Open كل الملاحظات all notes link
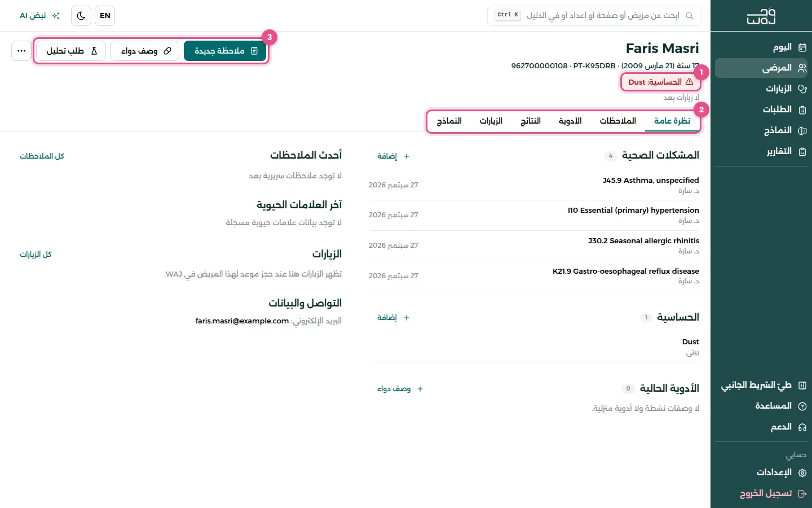This screenshot has width=812, height=508. click(42, 156)
